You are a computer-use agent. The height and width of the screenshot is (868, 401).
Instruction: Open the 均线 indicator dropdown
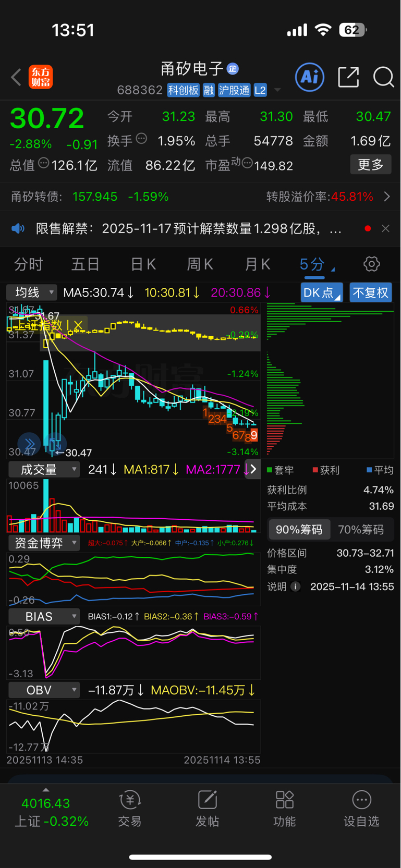[32, 292]
